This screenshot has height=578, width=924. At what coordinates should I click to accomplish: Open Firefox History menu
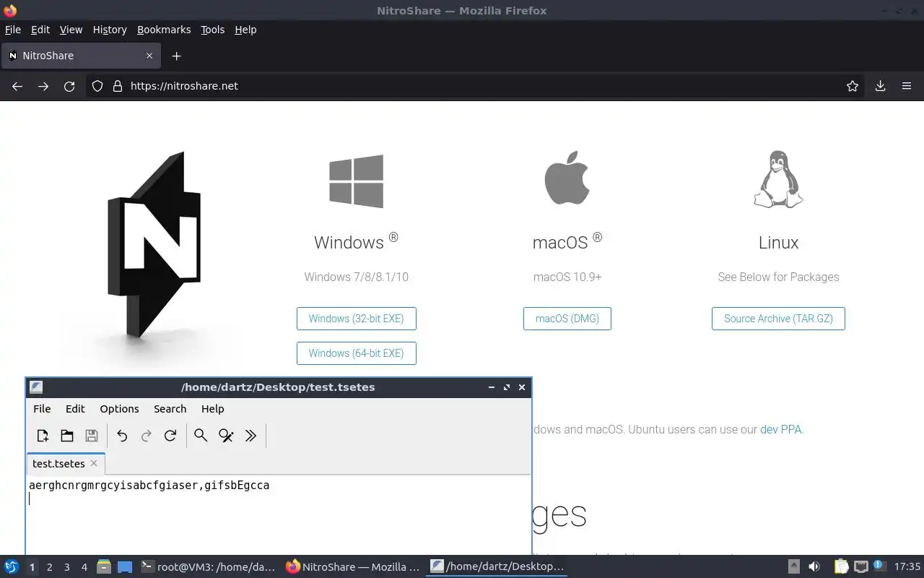pos(110,30)
